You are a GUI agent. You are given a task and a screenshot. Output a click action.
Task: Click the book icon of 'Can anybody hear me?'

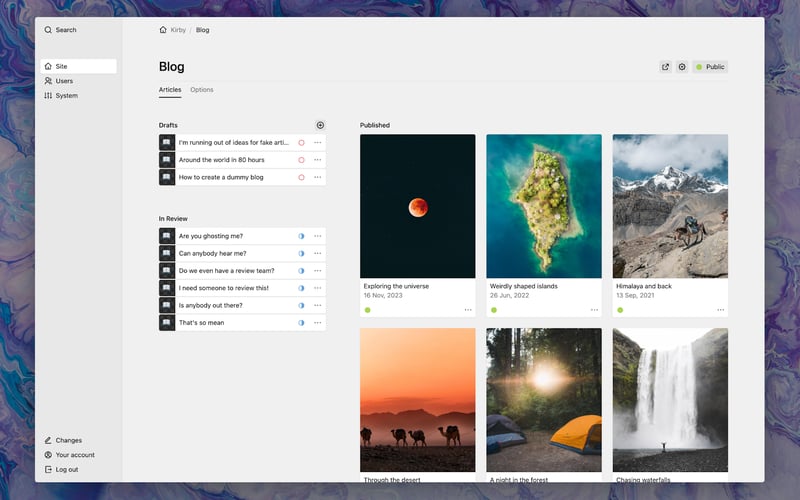click(167, 254)
